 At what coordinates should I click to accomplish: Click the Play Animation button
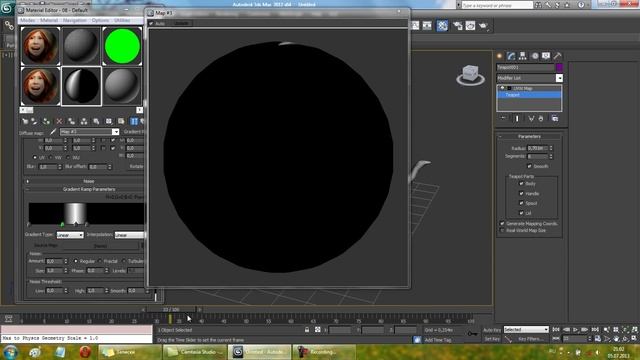576,329
